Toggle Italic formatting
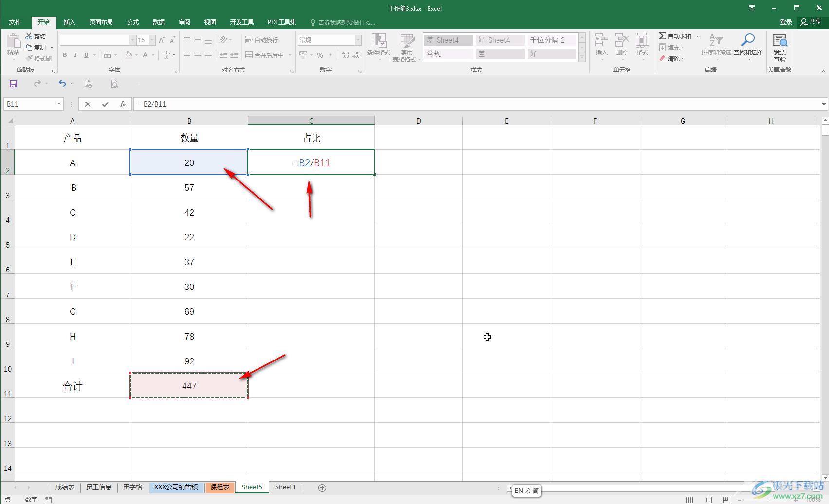This screenshot has height=504, width=829. pos(75,55)
